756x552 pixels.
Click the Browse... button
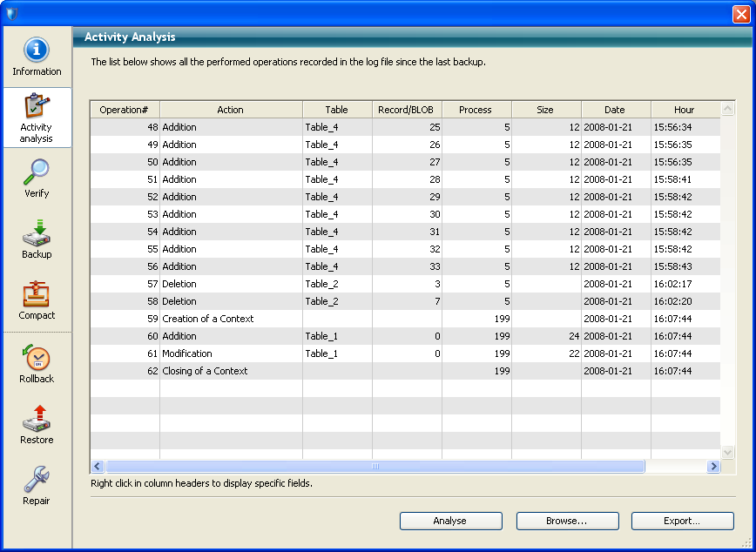click(567, 521)
